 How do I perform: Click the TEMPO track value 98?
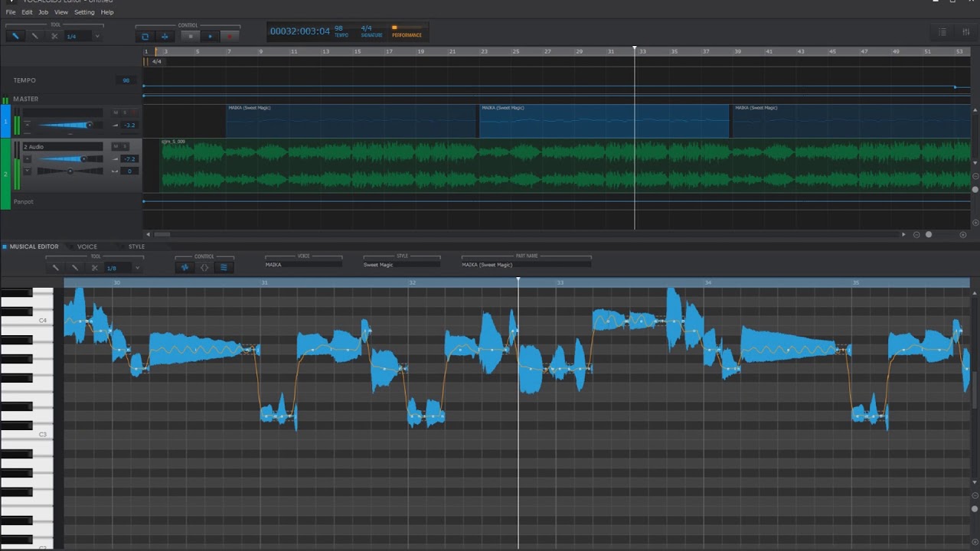[x=126, y=80]
